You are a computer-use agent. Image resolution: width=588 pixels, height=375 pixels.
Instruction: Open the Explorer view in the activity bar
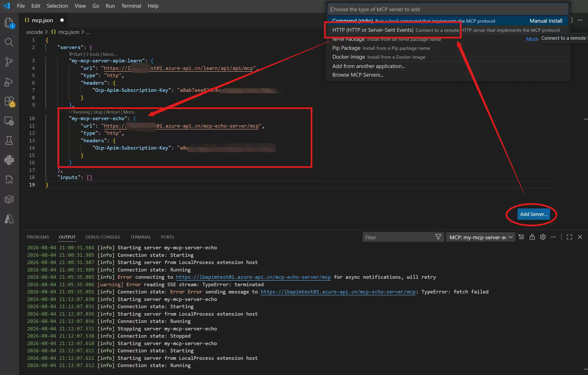[x=9, y=23]
